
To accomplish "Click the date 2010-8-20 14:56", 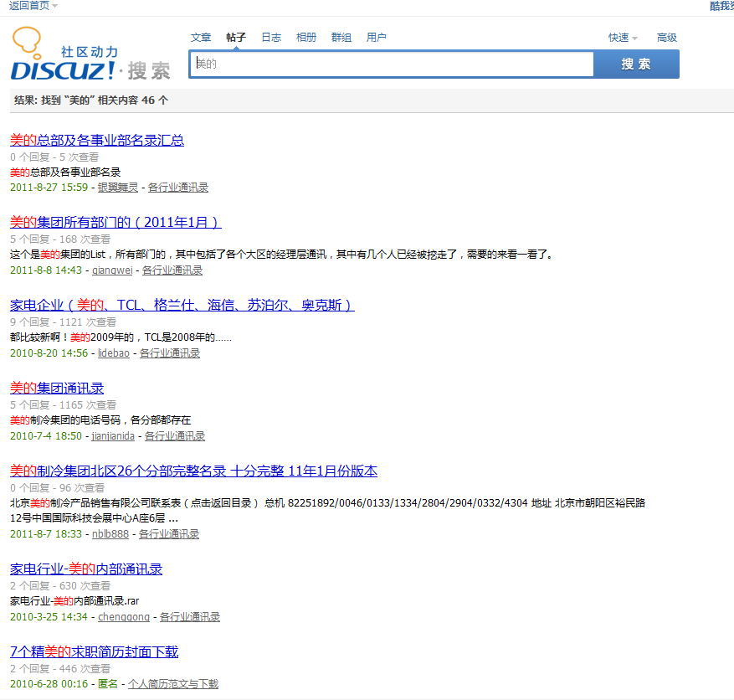I will click(49, 353).
